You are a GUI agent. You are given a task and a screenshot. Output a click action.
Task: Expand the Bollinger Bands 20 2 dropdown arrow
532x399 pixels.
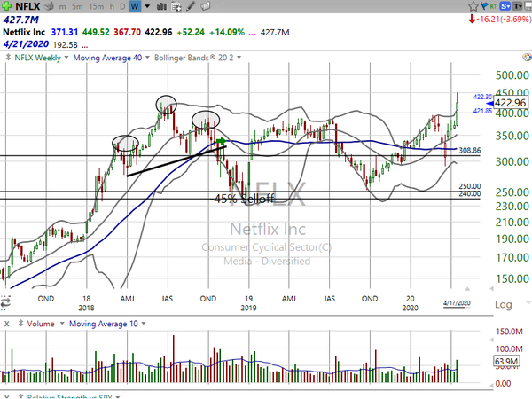239,58
